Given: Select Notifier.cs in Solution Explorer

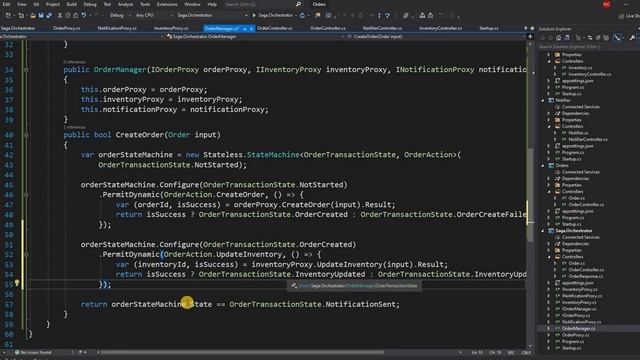Looking at the screenshot, I should 578,133.
